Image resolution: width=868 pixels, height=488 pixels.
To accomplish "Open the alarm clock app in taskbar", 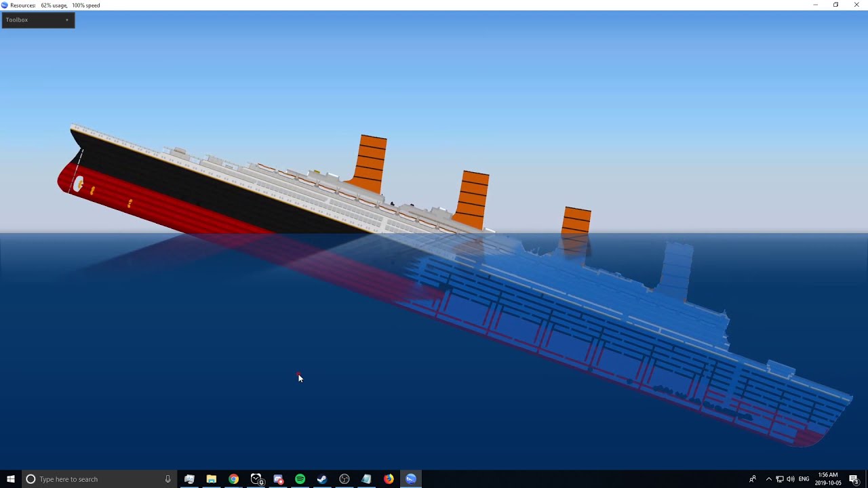I will pyautogui.click(x=256, y=479).
